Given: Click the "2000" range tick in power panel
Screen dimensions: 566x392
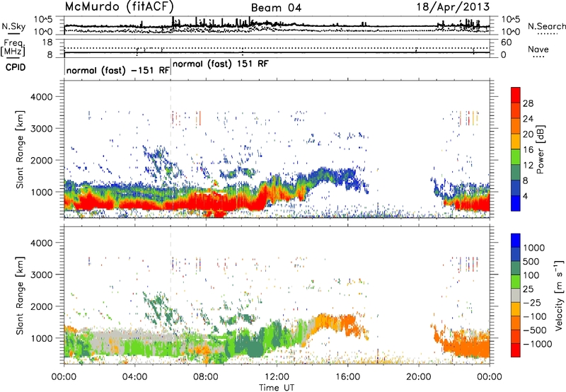Looking at the screenshot, I should pos(41,160).
